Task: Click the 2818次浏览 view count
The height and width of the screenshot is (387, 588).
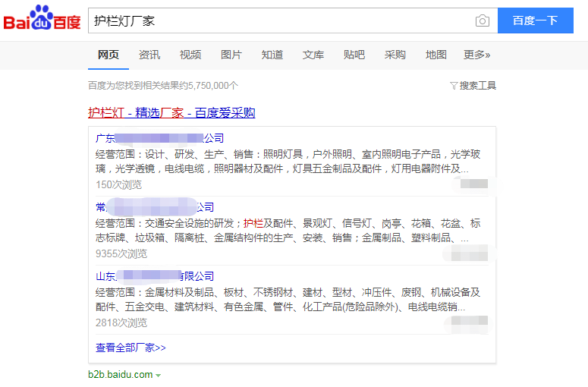Action: (121, 322)
